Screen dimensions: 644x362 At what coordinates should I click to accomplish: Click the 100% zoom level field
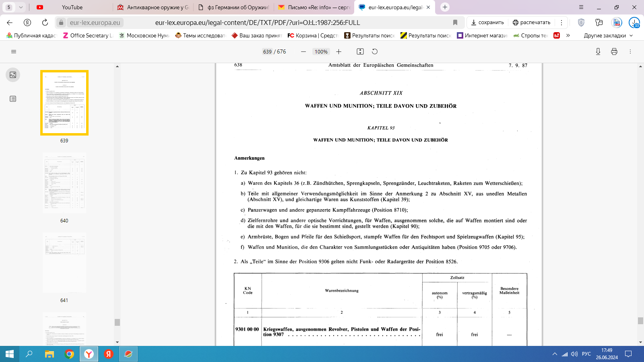(321, 51)
